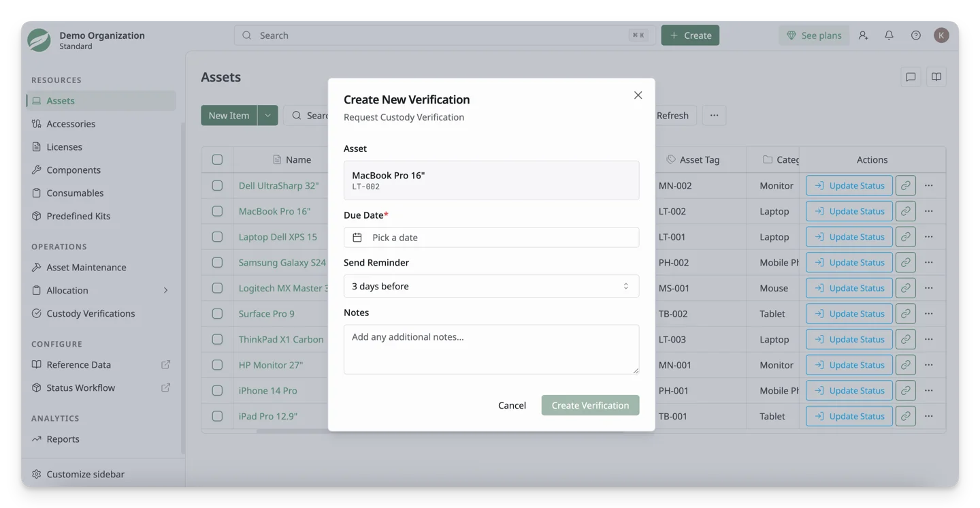This screenshot has height=508, width=980.
Task: Click the link icon in the MS-001 row
Action: coord(906,288)
